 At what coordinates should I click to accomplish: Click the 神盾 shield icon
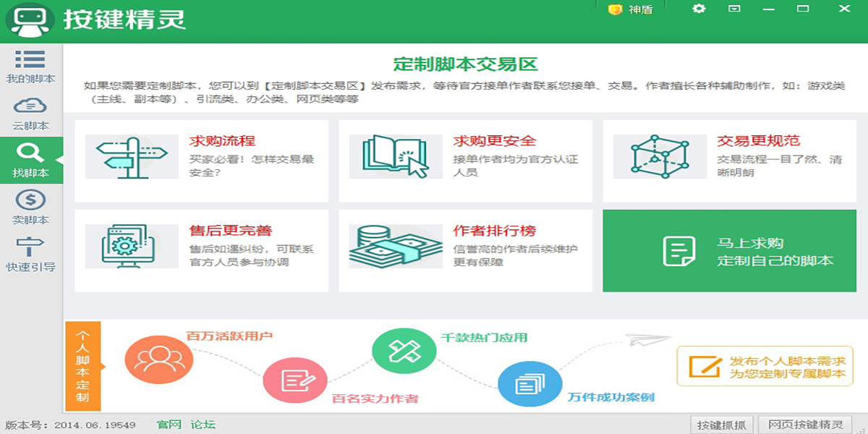(616, 9)
